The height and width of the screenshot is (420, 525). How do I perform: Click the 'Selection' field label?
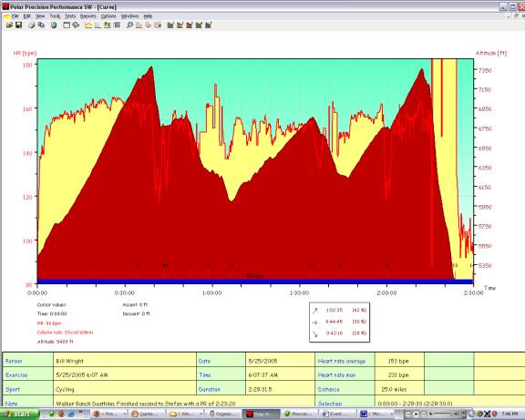330,404
